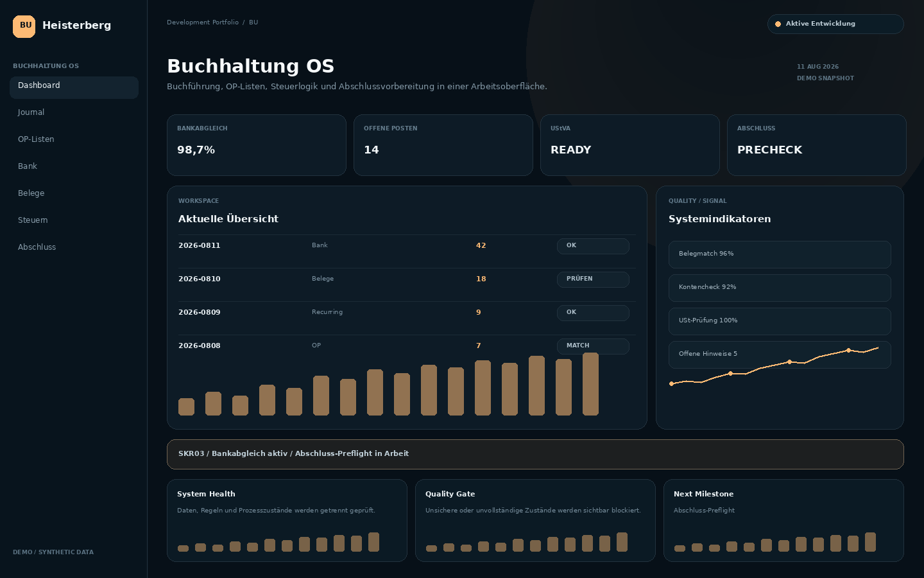Image resolution: width=924 pixels, height=578 pixels.
Task: Click the Development Portfolio breadcrumb
Action: [203, 22]
